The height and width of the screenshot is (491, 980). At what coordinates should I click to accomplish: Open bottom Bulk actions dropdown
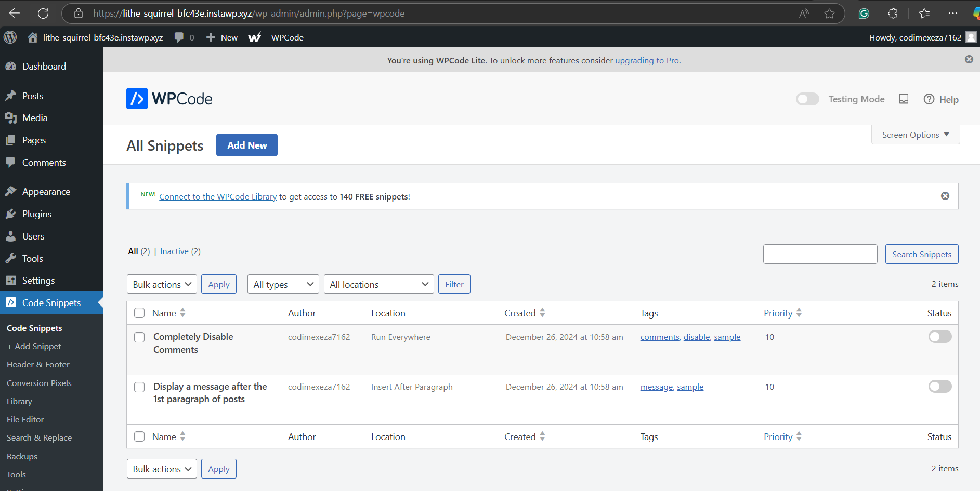point(162,469)
